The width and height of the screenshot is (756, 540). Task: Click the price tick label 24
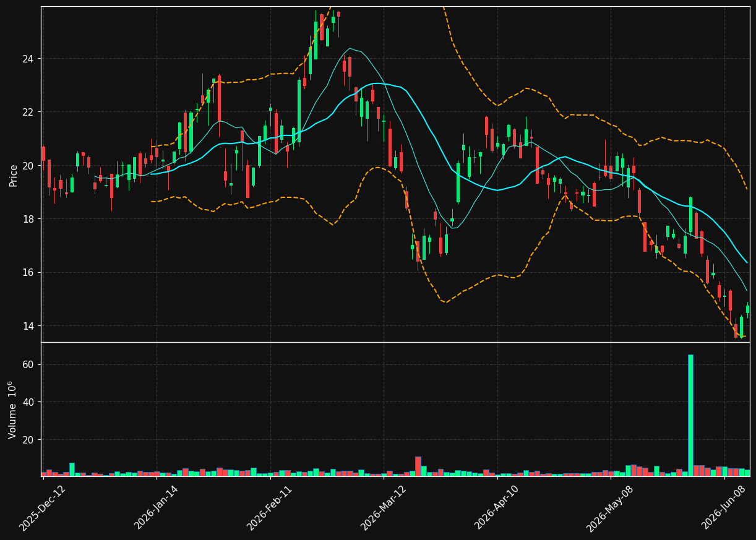[29, 59]
